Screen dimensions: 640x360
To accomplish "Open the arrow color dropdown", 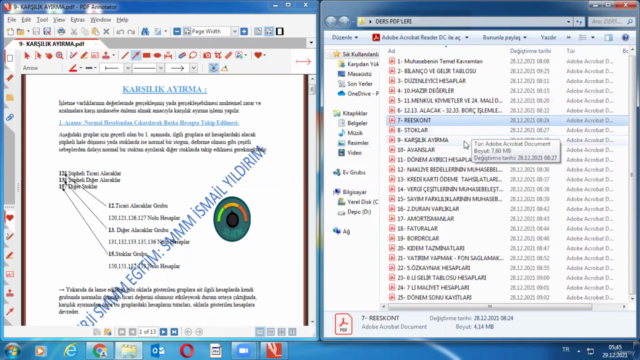I will (81, 68).
